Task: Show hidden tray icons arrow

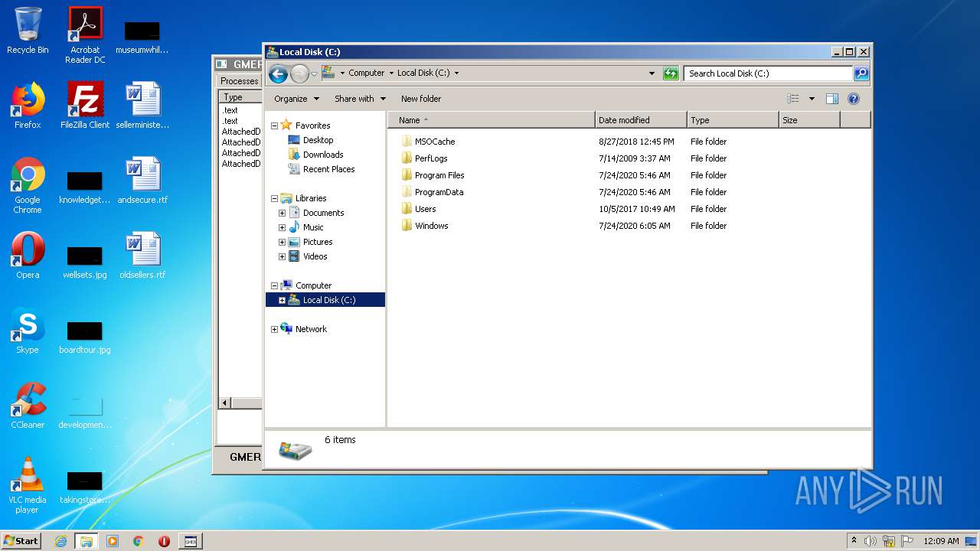Action: pyautogui.click(x=854, y=540)
